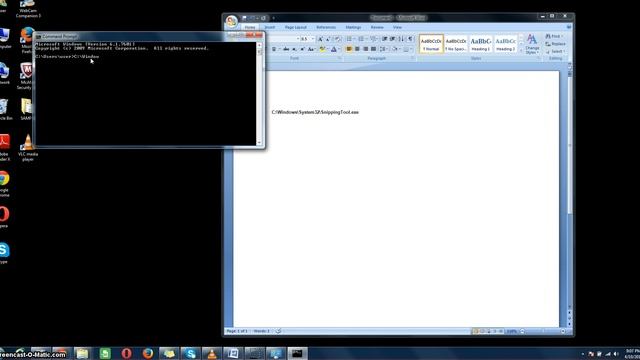Click the page count in Word status bar

tap(237, 331)
